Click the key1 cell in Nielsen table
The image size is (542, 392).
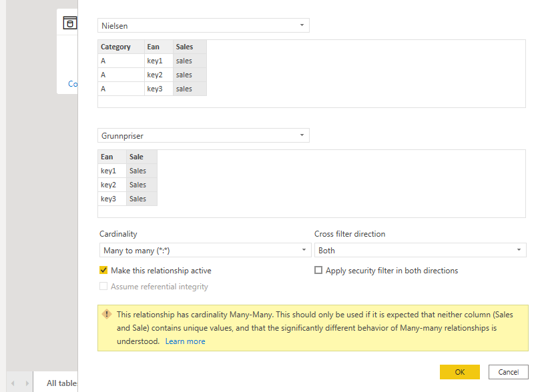pyautogui.click(x=159, y=61)
